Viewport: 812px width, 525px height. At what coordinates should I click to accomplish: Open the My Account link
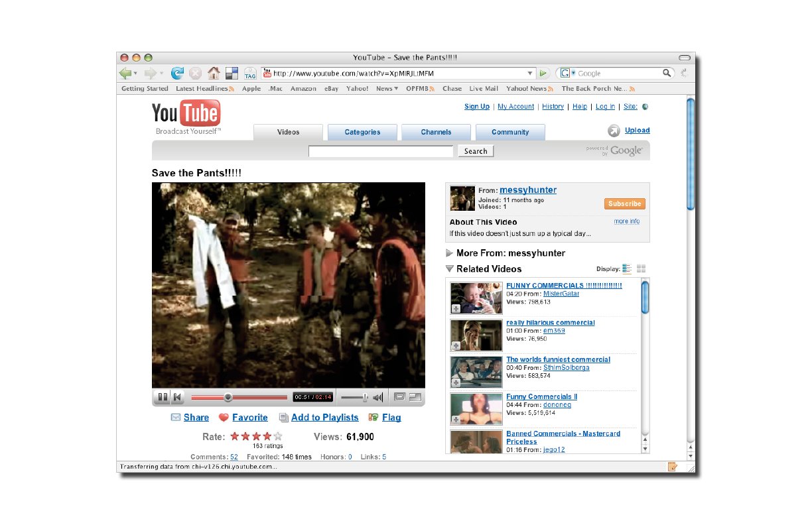point(516,107)
